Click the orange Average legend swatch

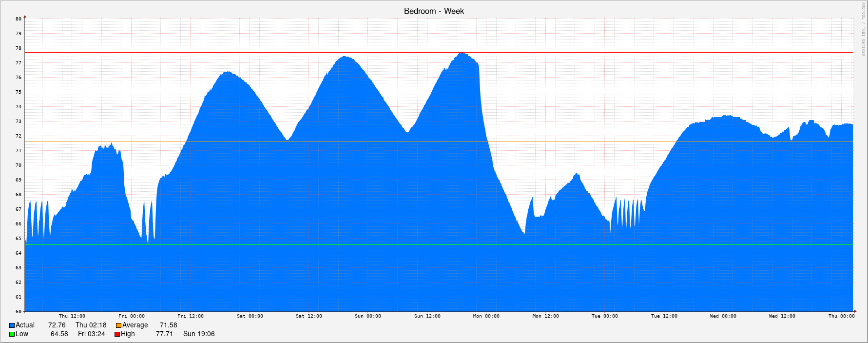pyautogui.click(x=118, y=325)
